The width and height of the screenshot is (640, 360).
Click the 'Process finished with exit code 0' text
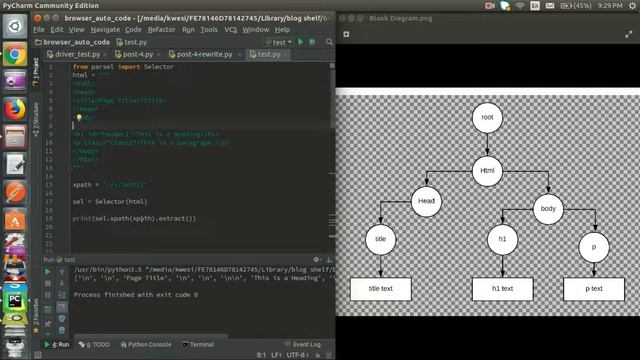(136, 295)
